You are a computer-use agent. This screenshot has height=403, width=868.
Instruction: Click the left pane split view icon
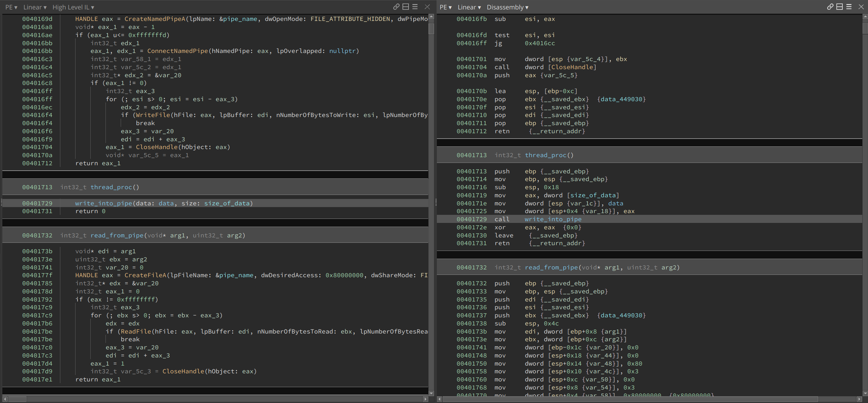[x=406, y=7]
